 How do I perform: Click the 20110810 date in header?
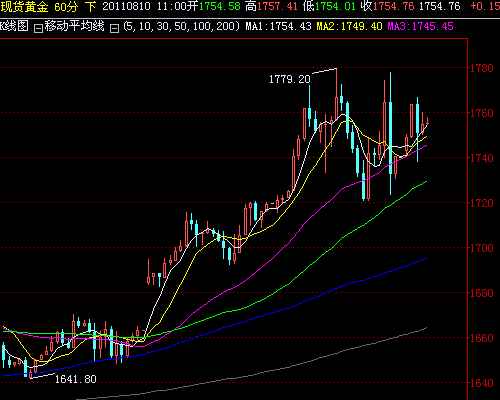[126, 6]
